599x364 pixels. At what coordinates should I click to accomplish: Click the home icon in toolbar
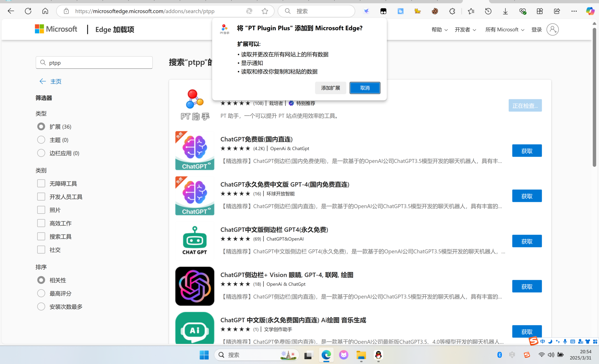45,11
